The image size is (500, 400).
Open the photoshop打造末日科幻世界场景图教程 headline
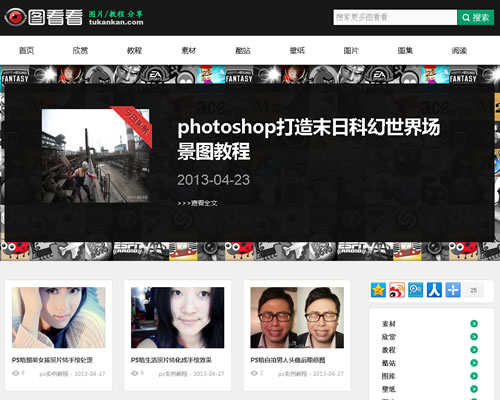(309, 139)
